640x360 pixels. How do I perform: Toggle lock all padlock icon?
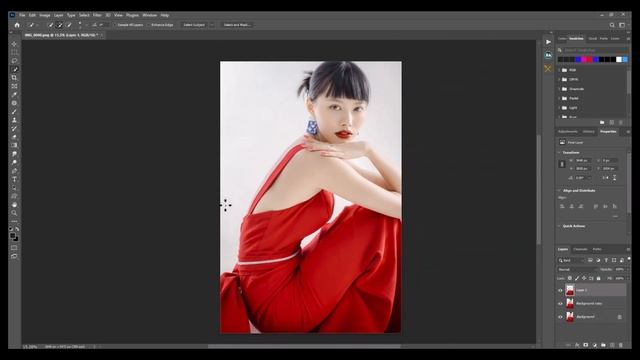tap(599, 278)
